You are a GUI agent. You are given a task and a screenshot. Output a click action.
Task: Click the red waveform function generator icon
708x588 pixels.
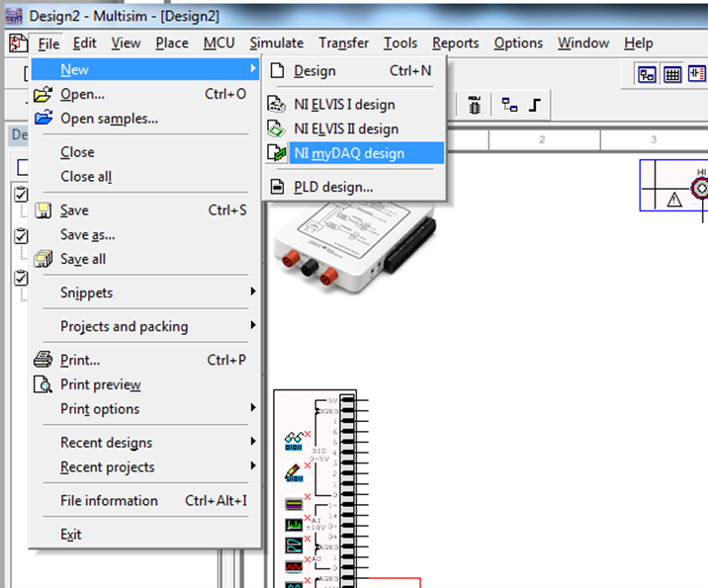(294, 566)
